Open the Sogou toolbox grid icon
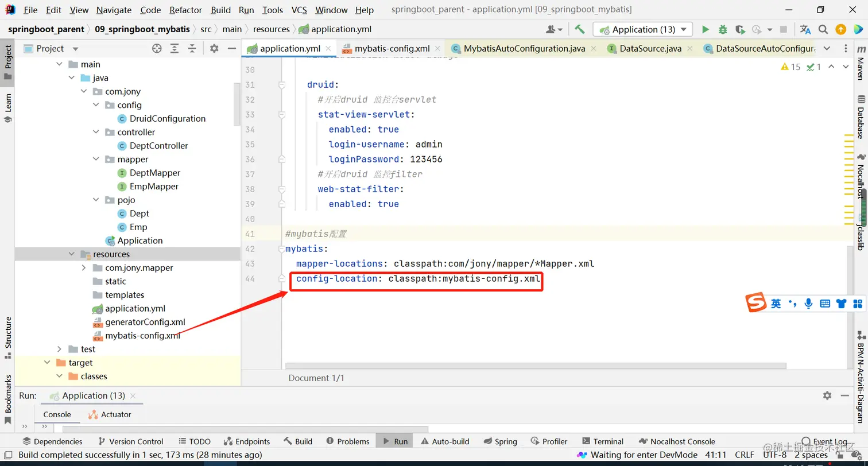This screenshot has height=466, width=868. [858, 304]
